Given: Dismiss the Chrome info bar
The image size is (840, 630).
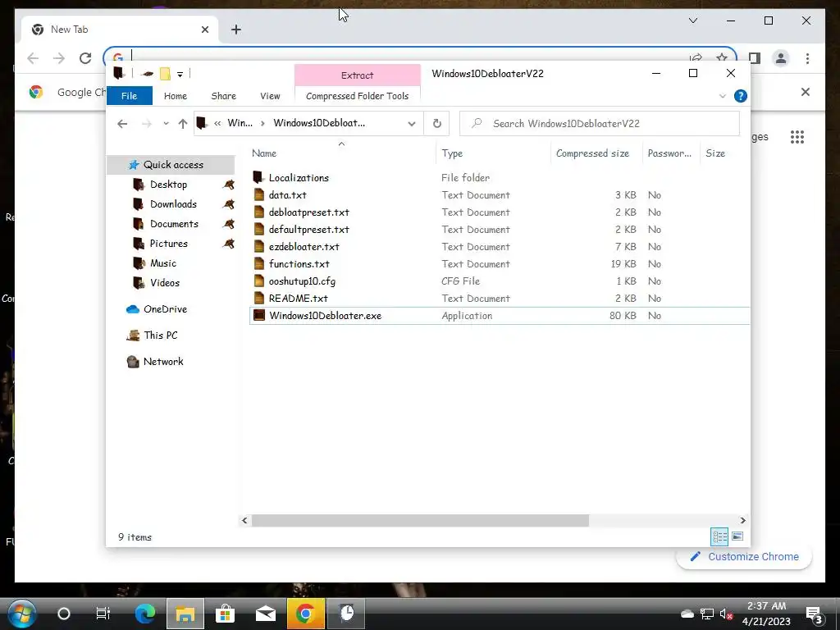Looking at the screenshot, I should click(x=806, y=92).
